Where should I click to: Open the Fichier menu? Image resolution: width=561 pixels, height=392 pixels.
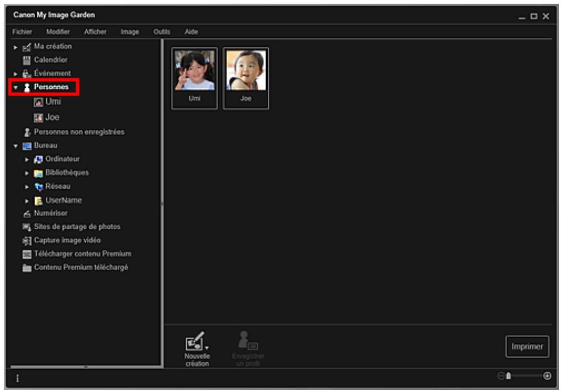[x=22, y=32]
